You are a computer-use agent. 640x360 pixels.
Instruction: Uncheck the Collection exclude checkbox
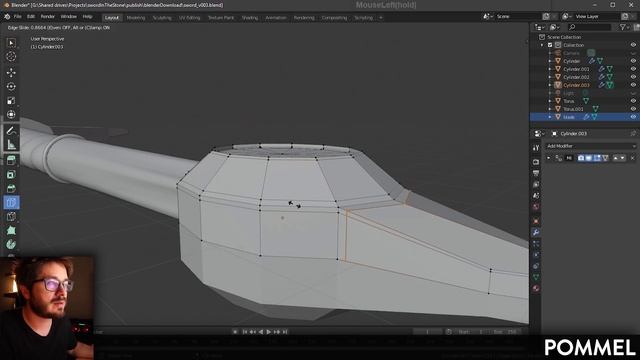[x=550, y=45]
